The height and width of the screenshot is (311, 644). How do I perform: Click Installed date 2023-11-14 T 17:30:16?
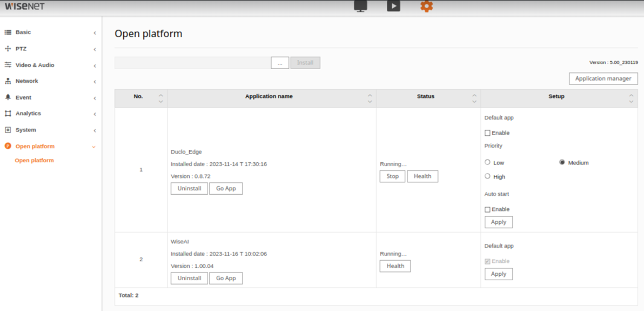click(x=219, y=164)
